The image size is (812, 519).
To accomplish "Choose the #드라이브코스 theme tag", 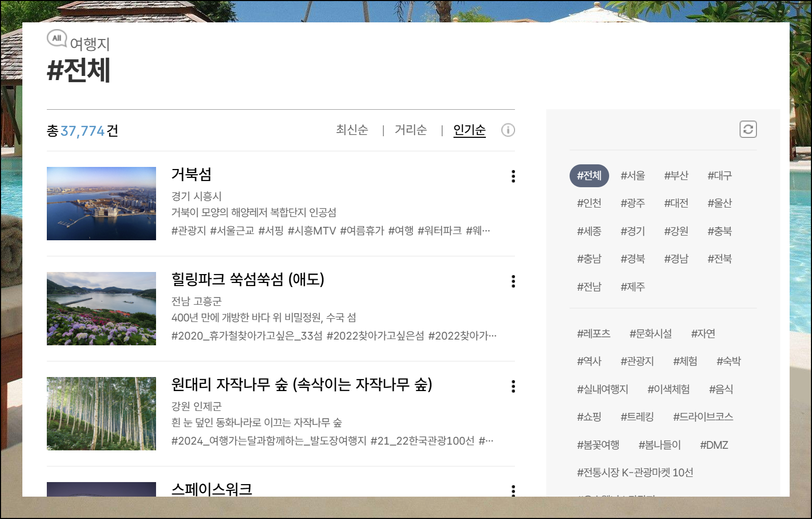I will coord(703,417).
